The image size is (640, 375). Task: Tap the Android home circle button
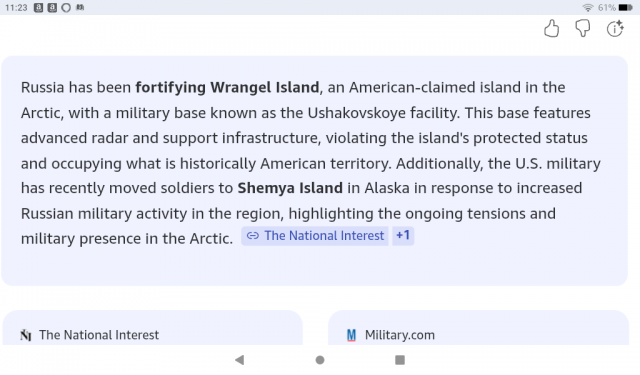[x=320, y=360]
